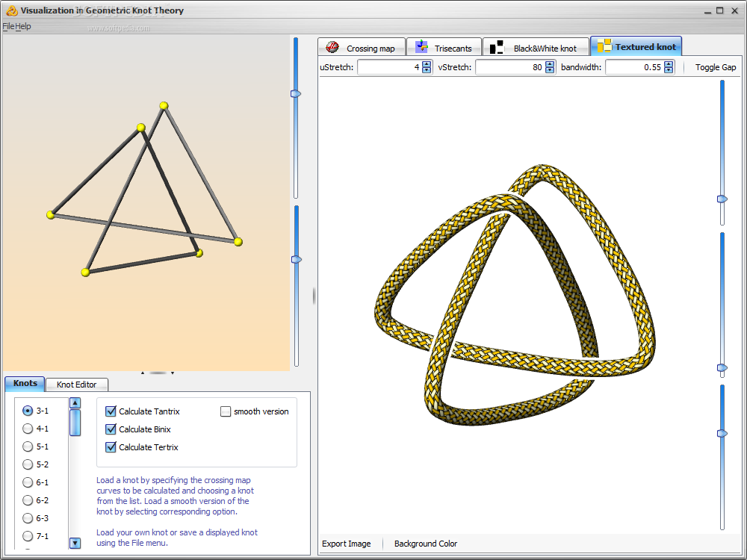The image size is (747, 560).
Task: Increase vStretch with up arrow
Action: pos(550,64)
